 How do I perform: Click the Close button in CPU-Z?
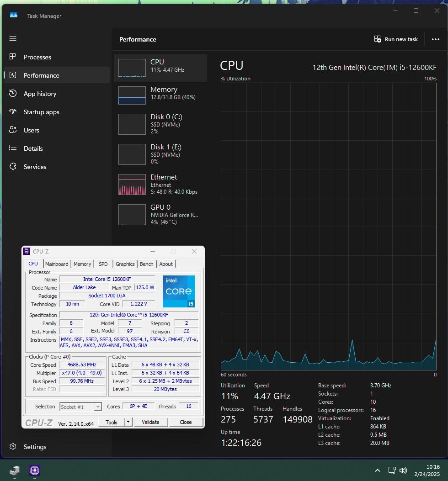click(186, 422)
